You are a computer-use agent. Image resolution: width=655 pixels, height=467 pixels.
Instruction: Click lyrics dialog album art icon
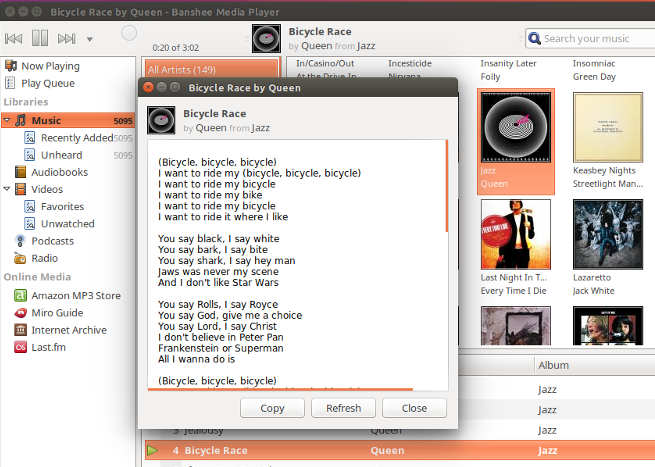click(161, 121)
